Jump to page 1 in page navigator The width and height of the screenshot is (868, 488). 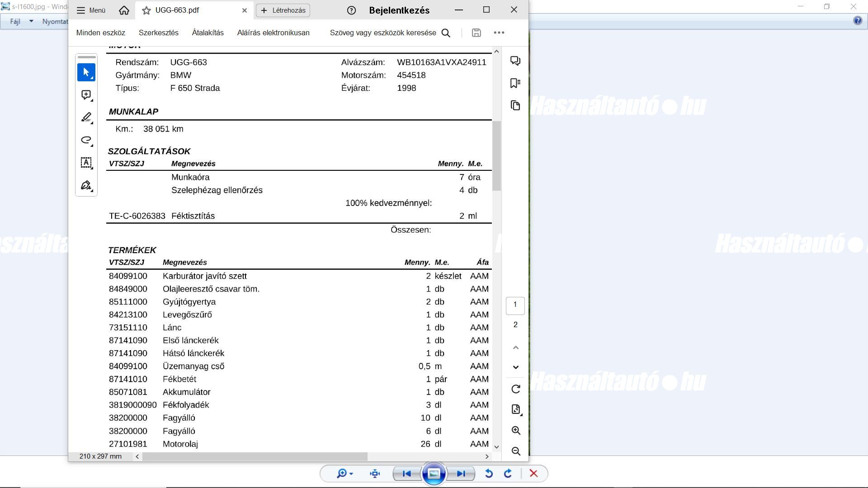pos(515,305)
